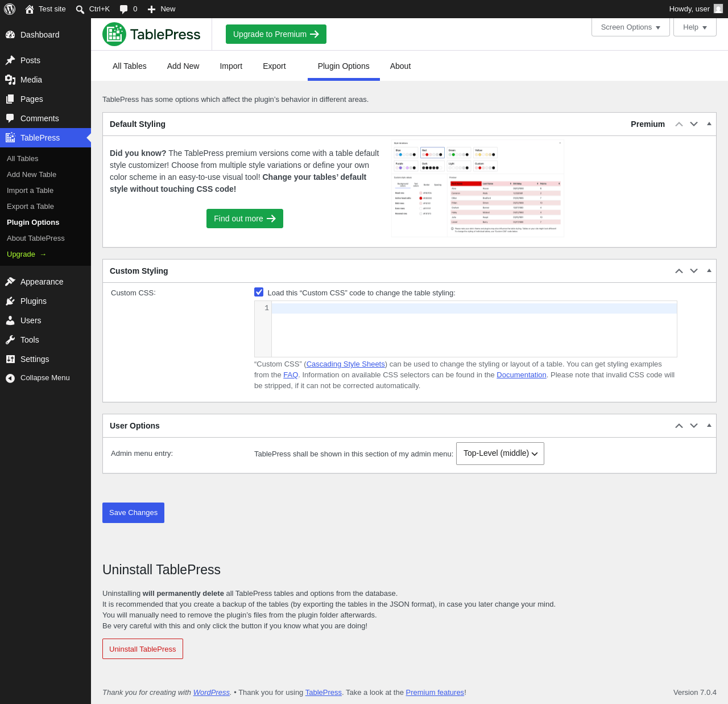The width and height of the screenshot is (728, 704).
Task: Expand Screen Options
Action: click(631, 27)
